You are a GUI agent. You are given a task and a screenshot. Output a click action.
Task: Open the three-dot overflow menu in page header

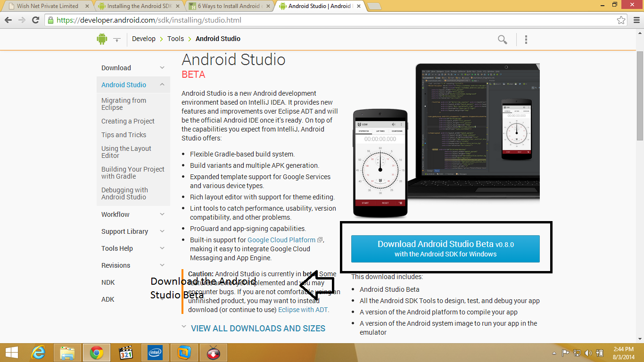pos(526,40)
